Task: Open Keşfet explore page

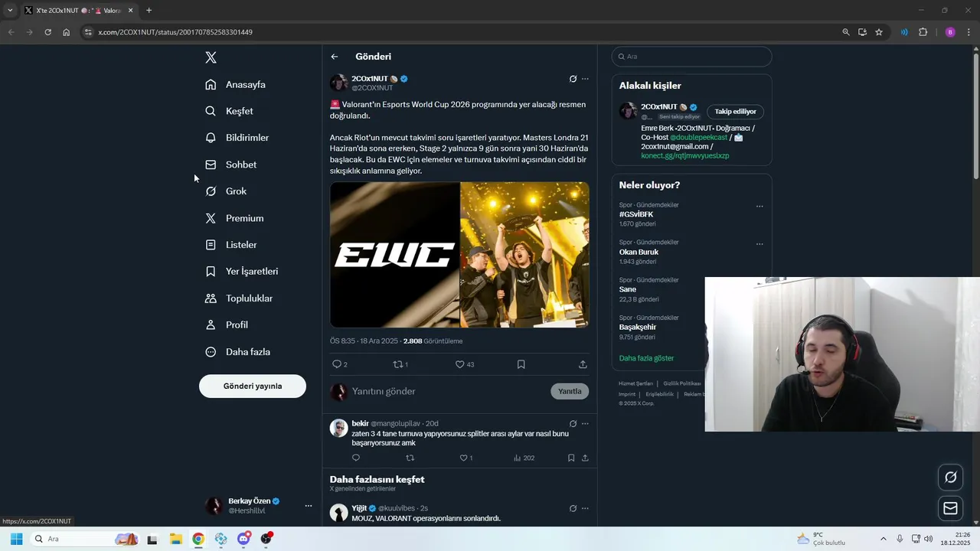Action: tap(229, 111)
